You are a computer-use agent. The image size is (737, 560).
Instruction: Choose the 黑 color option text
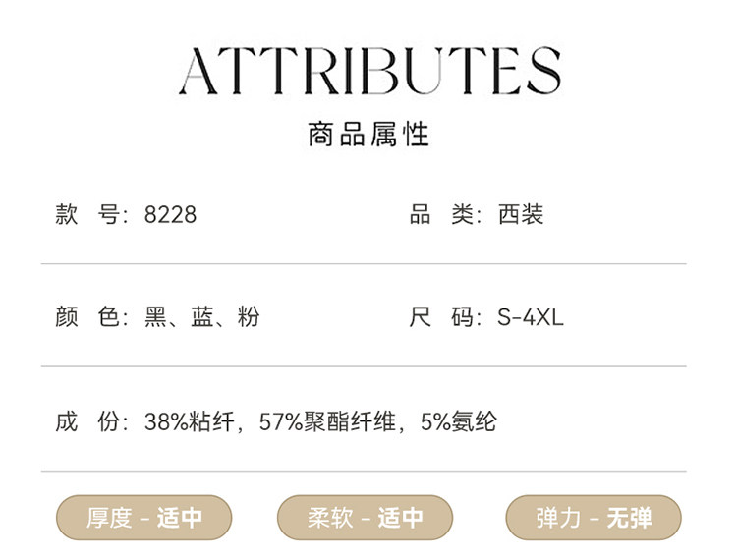click(155, 317)
